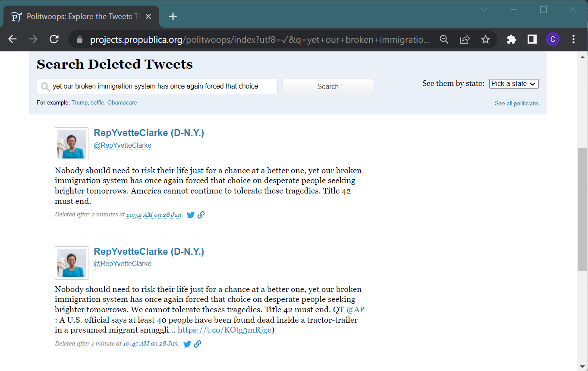Viewport: 588px width, 371px height.
Task: Open the @AP mention link
Action: pyautogui.click(x=355, y=310)
